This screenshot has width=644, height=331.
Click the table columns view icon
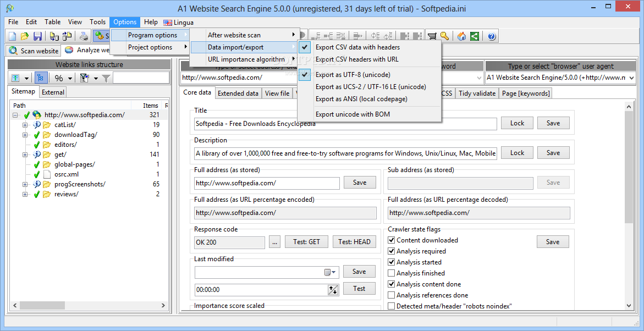16,78
